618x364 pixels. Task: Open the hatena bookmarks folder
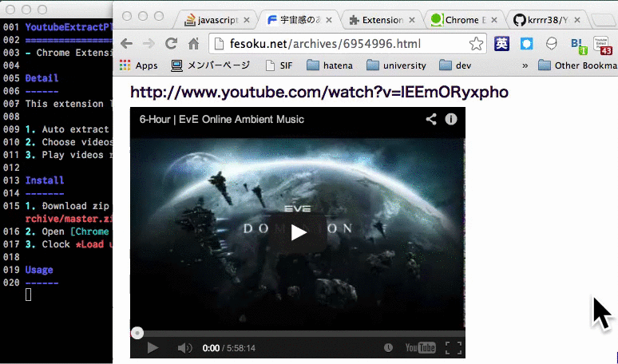point(330,65)
